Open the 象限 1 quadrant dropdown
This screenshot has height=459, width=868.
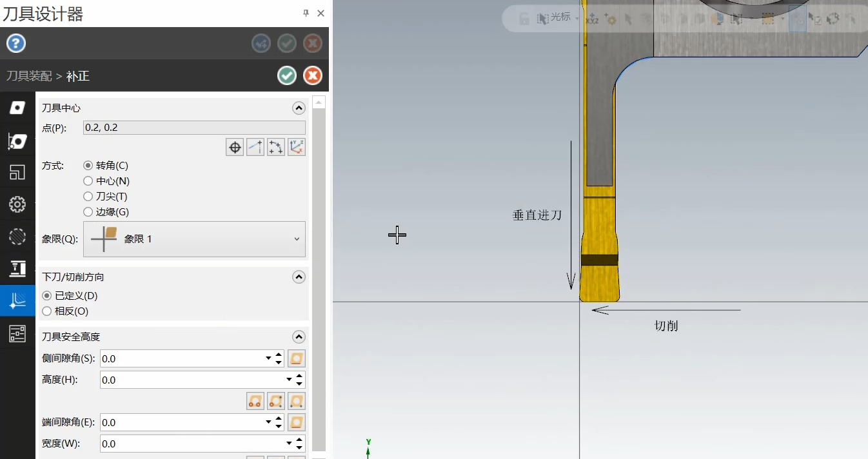pos(194,239)
